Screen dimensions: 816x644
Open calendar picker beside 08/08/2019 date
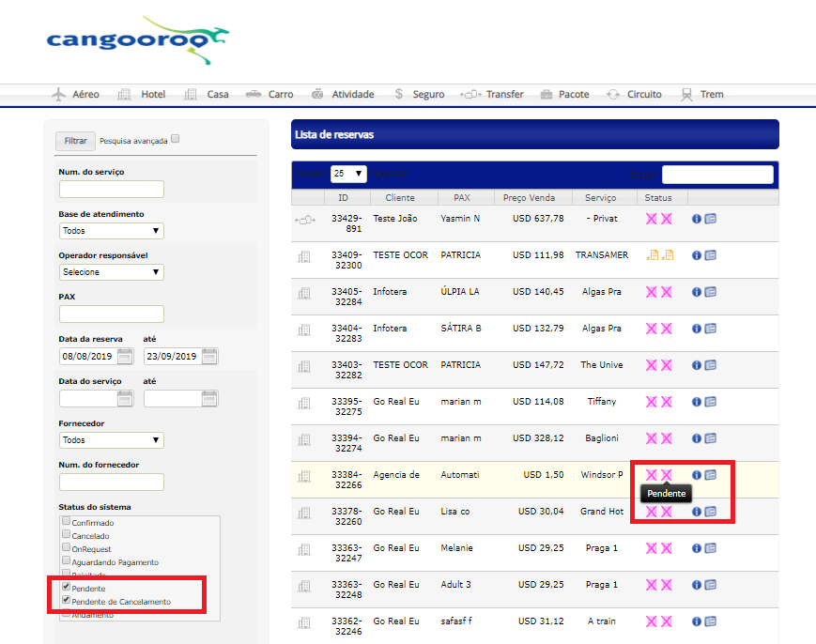tap(125, 356)
